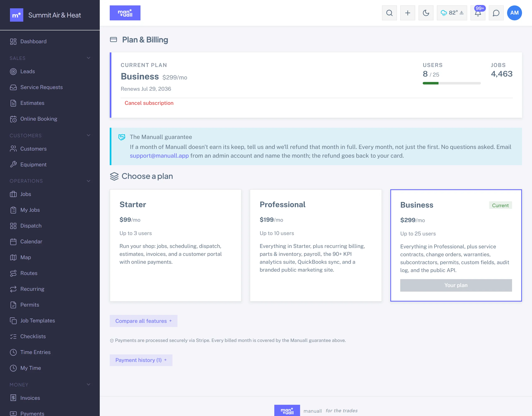Click the Jobs briefcase icon
The height and width of the screenshot is (416, 532).
coord(13,194)
